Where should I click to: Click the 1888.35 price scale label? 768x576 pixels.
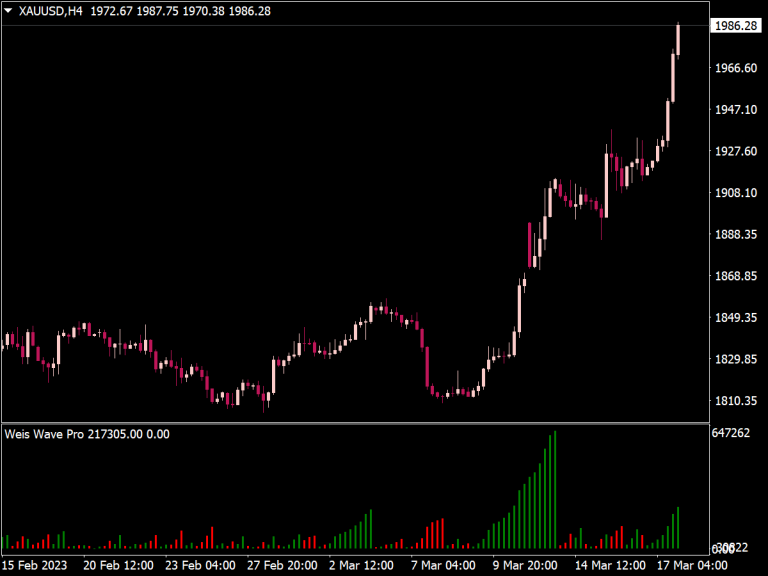click(735, 235)
